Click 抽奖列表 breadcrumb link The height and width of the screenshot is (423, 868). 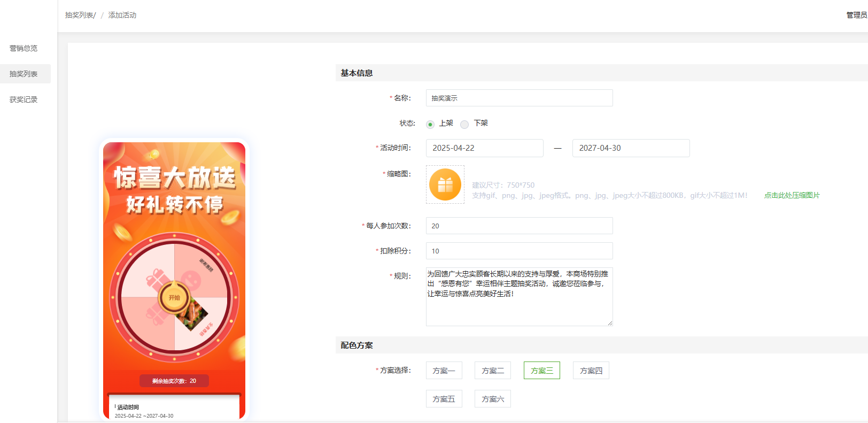[x=79, y=15]
